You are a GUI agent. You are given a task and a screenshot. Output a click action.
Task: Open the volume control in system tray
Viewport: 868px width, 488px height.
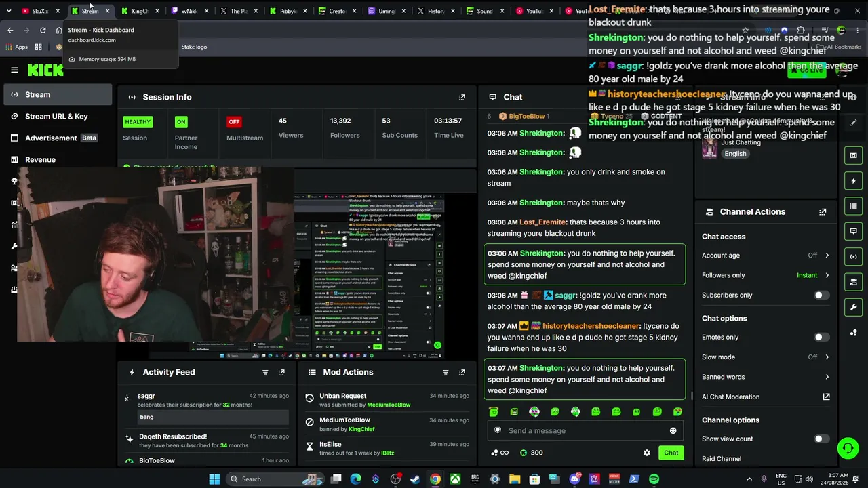pyautogui.click(x=808, y=479)
